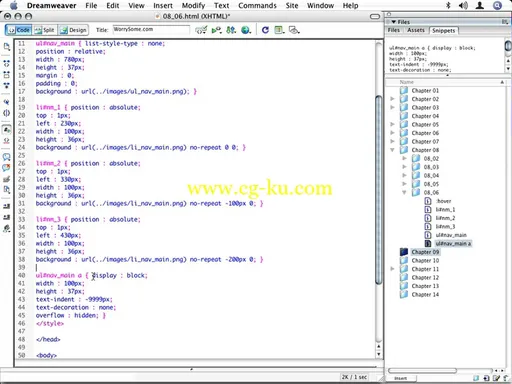Click the Open Documents icon in coding toolbar
Image resolution: width=512 pixels, height=384 pixels.
(6, 47)
